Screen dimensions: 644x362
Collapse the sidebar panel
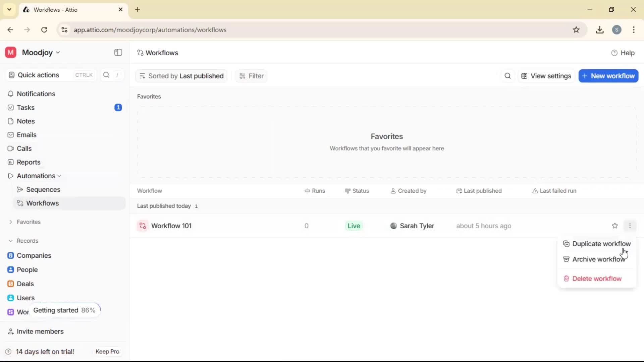(118, 52)
